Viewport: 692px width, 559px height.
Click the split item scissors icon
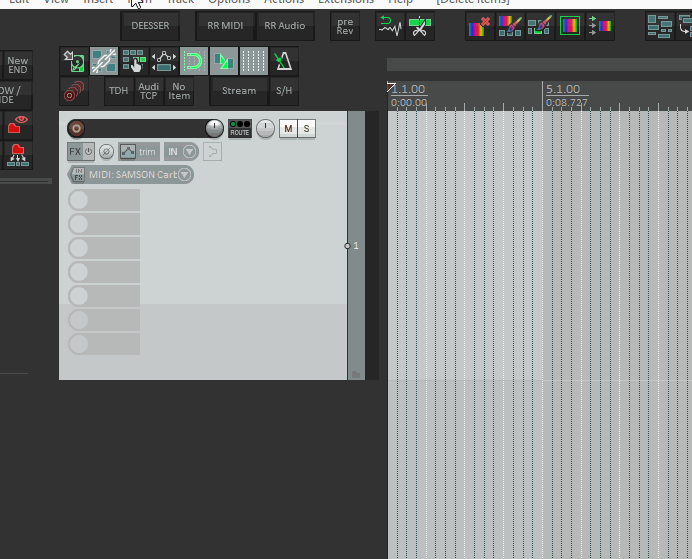[420, 26]
